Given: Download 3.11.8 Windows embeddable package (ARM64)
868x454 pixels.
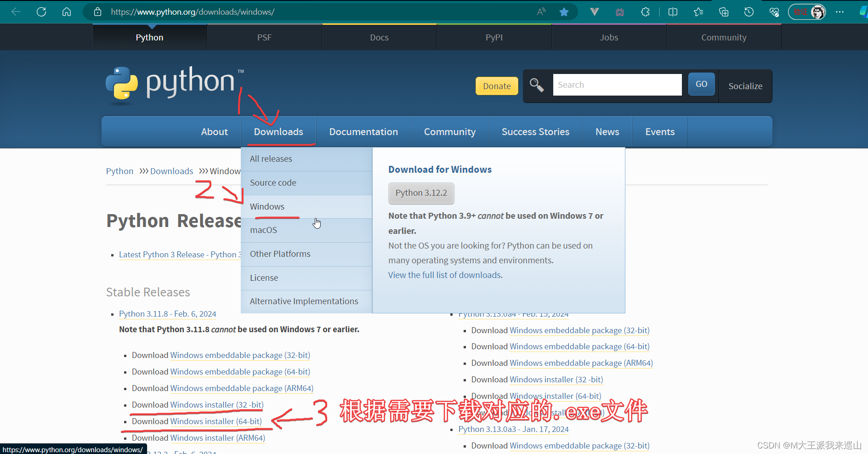Looking at the screenshot, I should [x=242, y=388].
